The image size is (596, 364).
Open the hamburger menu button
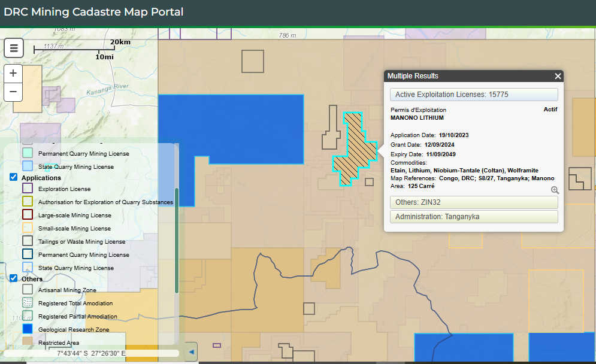point(14,48)
